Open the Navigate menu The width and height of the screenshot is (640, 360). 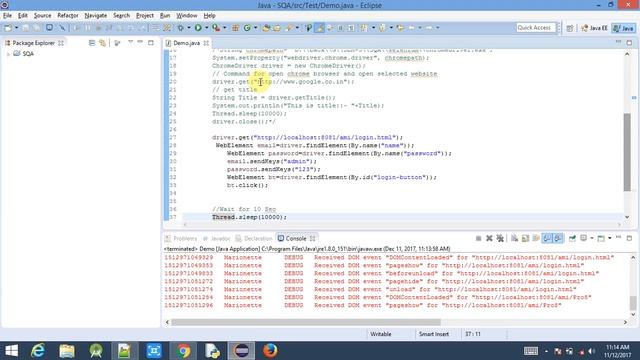tap(96, 16)
